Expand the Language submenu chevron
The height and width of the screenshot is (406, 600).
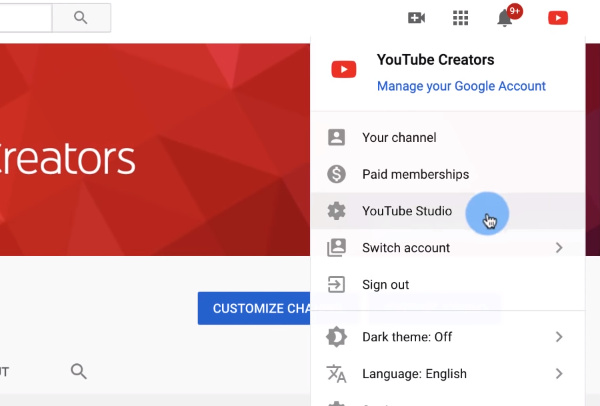point(559,373)
